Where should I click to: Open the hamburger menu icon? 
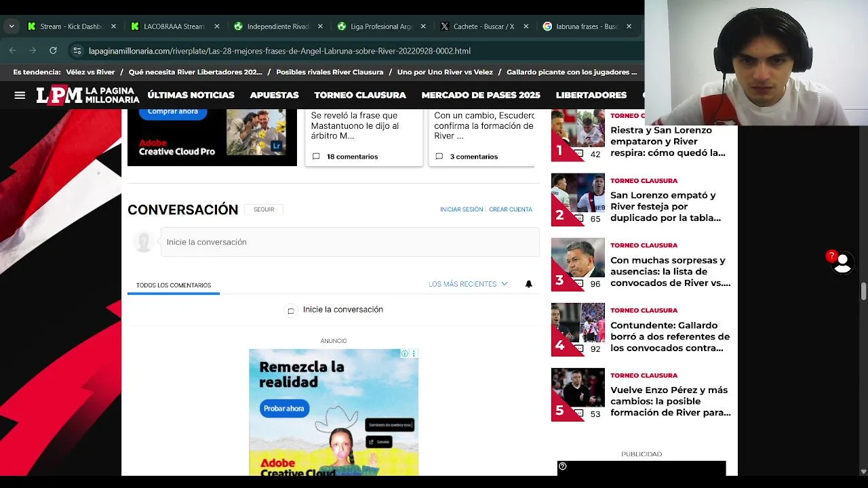(x=20, y=96)
